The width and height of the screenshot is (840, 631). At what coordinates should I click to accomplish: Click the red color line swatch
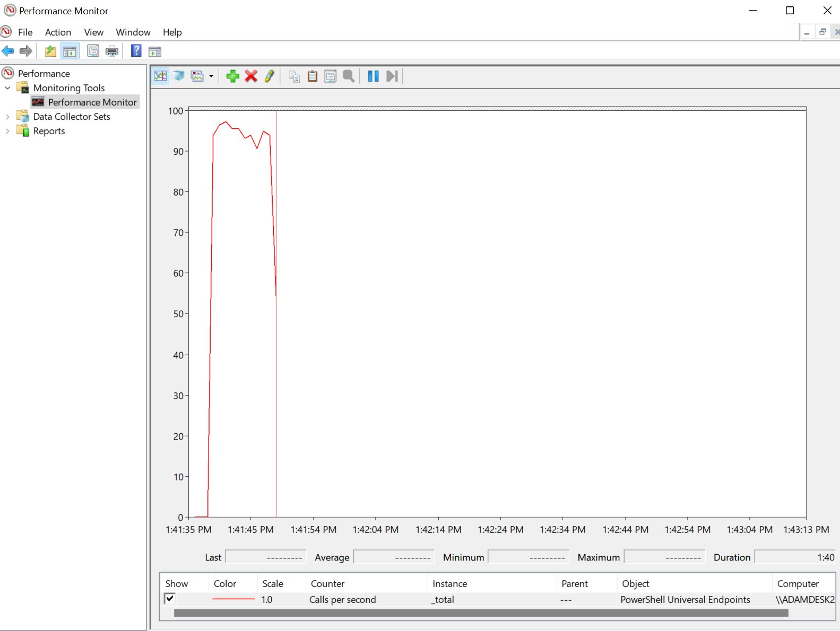[233, 599]
